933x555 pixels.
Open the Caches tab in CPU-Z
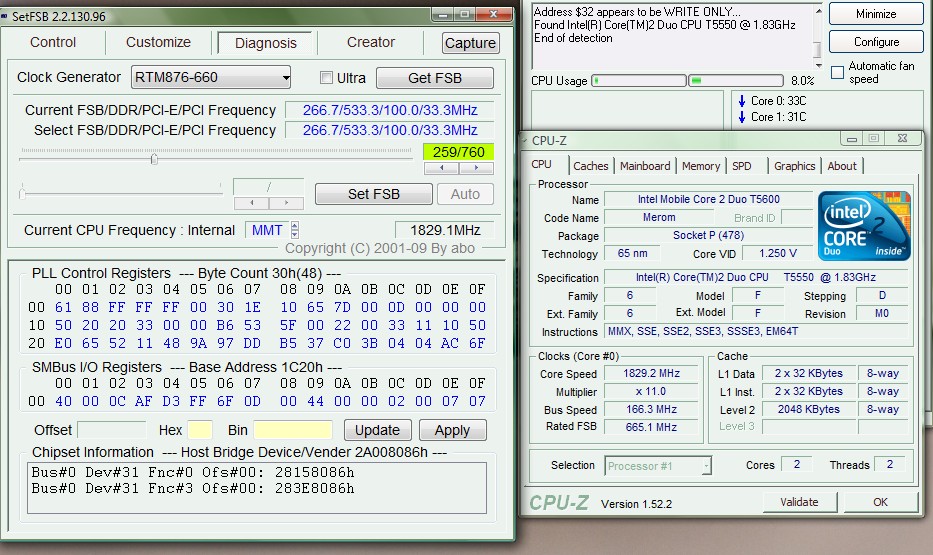point(590,166)
